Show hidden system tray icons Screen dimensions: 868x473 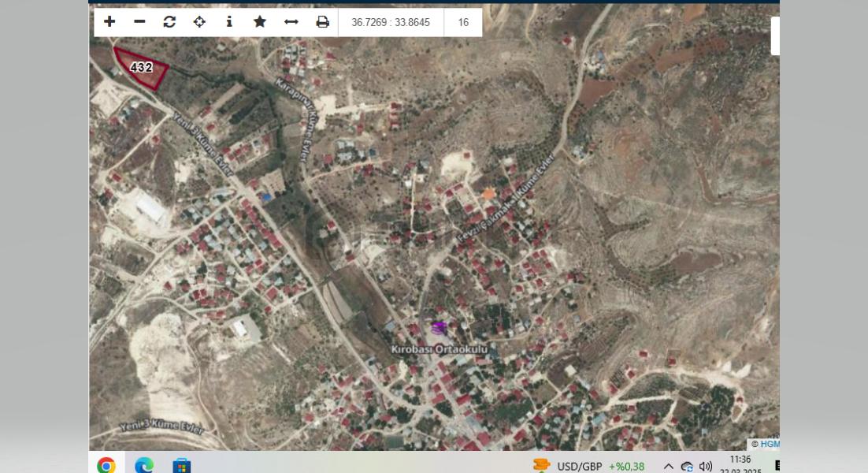coord(669,467)
